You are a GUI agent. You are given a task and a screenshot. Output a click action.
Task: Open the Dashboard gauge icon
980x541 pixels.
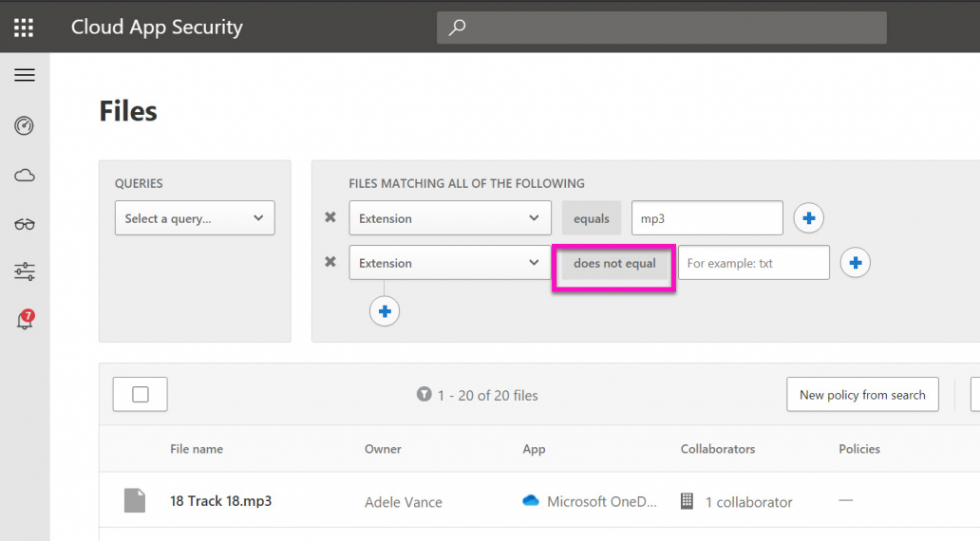(25, 125)
